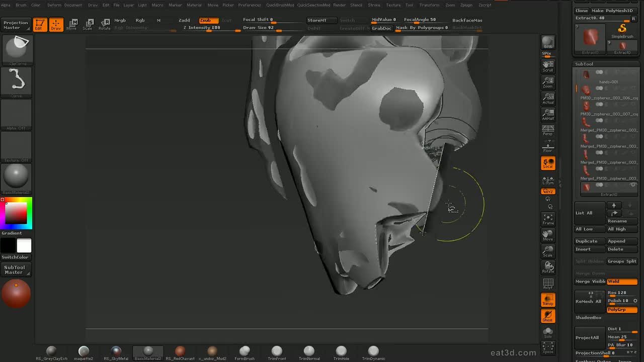Screen dimensions: 644x362
Task: Open the Preferences menu
Action: click(x=250, y=5)
